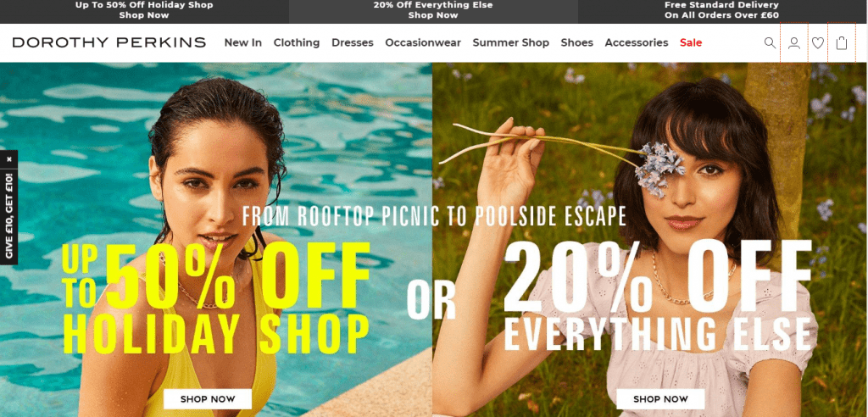Click Shop Now under Everything Else banner
Image resolution: width=868 pixels, height=417 pixels.
(x=660, y=398)
